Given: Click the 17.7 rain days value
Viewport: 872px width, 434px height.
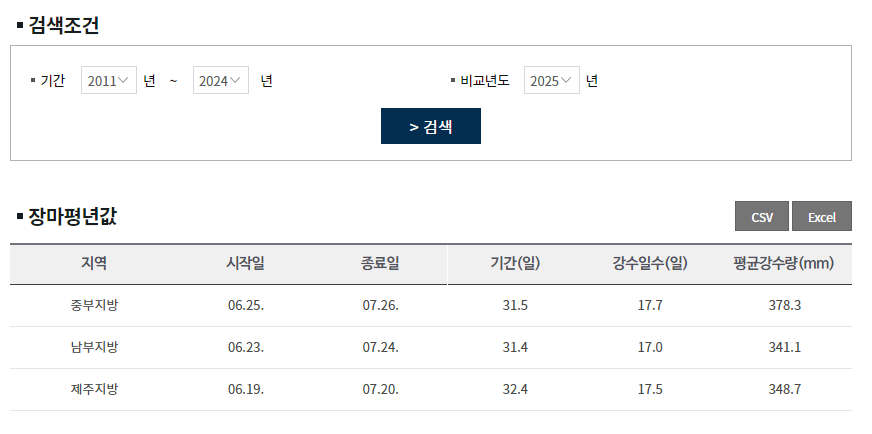Looking at the screenshot, I should coord(650,305).
